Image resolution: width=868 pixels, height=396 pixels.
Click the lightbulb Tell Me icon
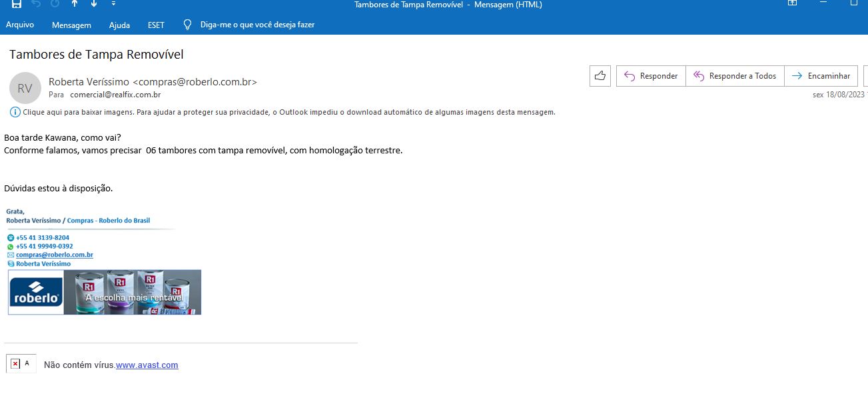(187, 25)
